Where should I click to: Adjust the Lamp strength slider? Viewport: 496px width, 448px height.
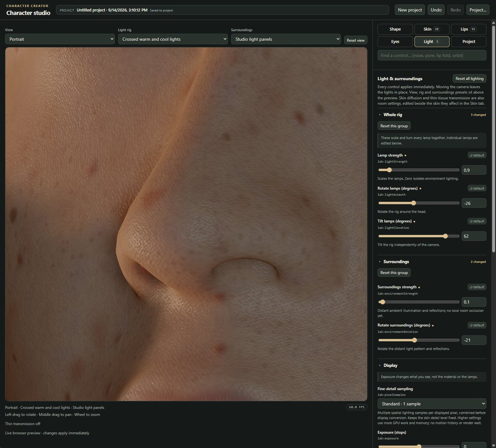[418, 170]
